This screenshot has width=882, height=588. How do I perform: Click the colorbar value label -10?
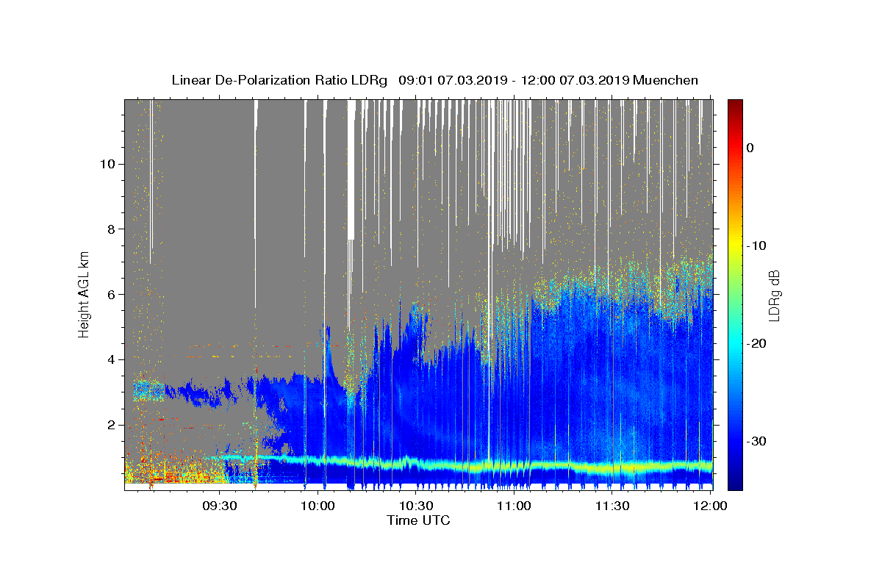[x=758, y=245]
